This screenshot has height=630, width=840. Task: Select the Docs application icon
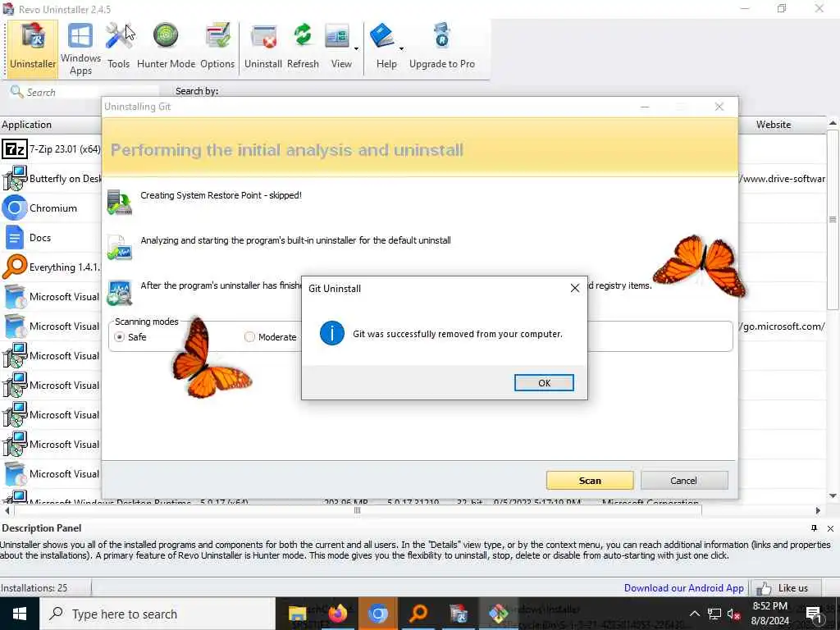click(15, 237)
